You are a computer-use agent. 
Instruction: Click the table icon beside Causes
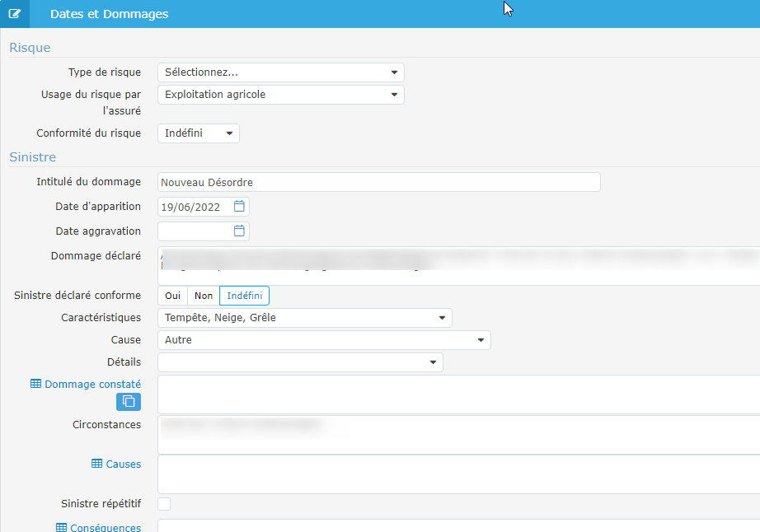coord(97,464)
